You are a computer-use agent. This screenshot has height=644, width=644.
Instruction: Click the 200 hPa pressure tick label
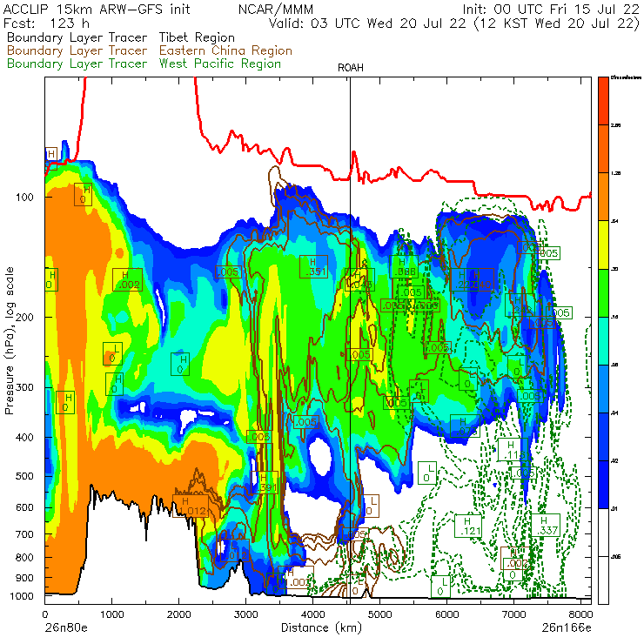[x=24, y=317]
